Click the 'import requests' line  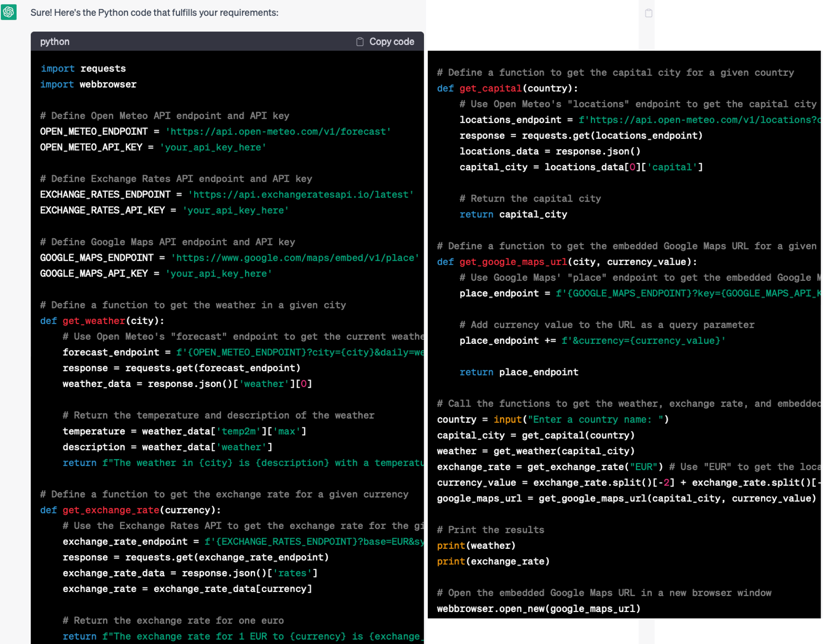click(83, 69)
